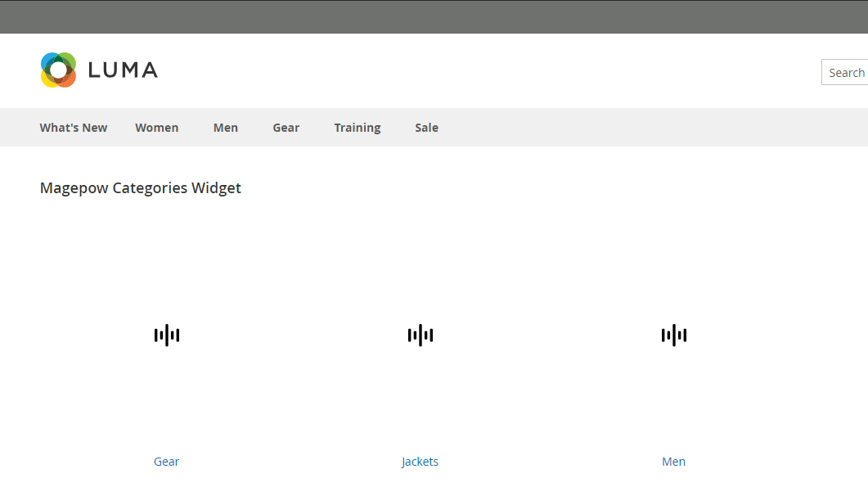Select Men in the top navigation bar
868x487 pixels.
[226, 128]
